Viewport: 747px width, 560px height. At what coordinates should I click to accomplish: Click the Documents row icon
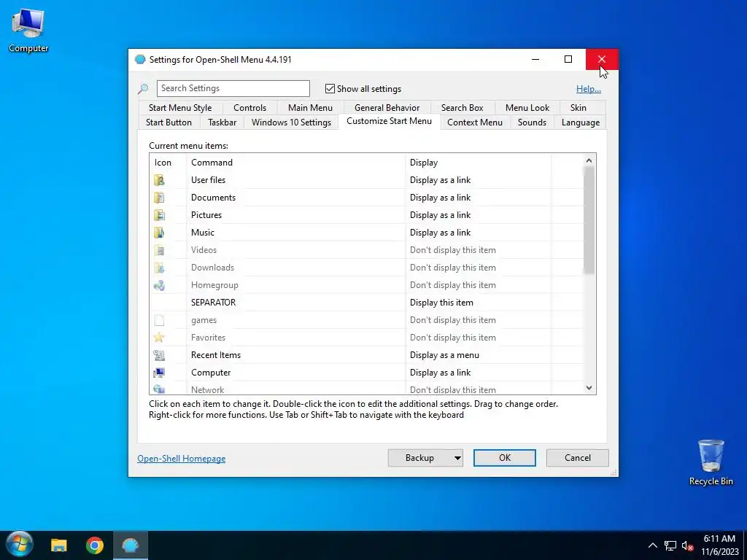159,198
